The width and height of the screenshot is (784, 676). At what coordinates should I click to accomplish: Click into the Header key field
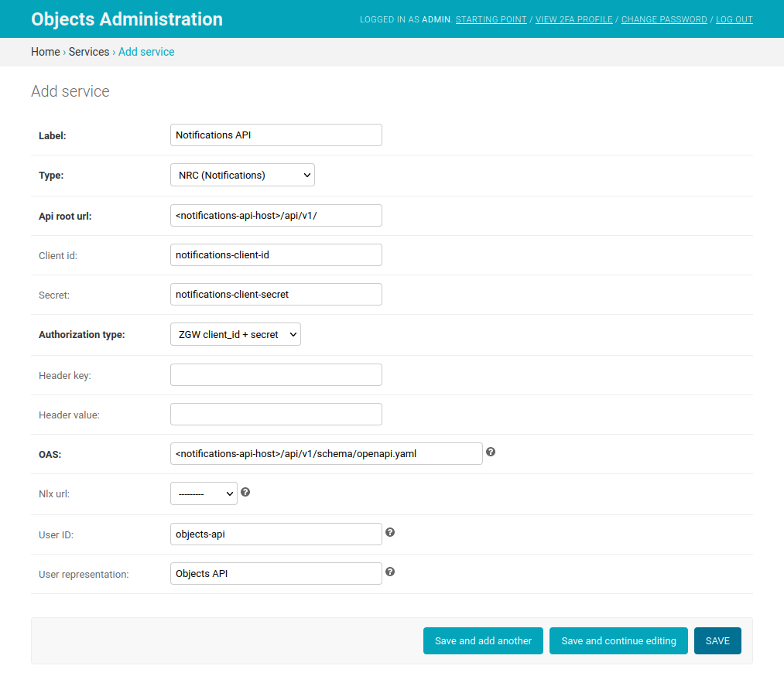click(x=276, y=374)
